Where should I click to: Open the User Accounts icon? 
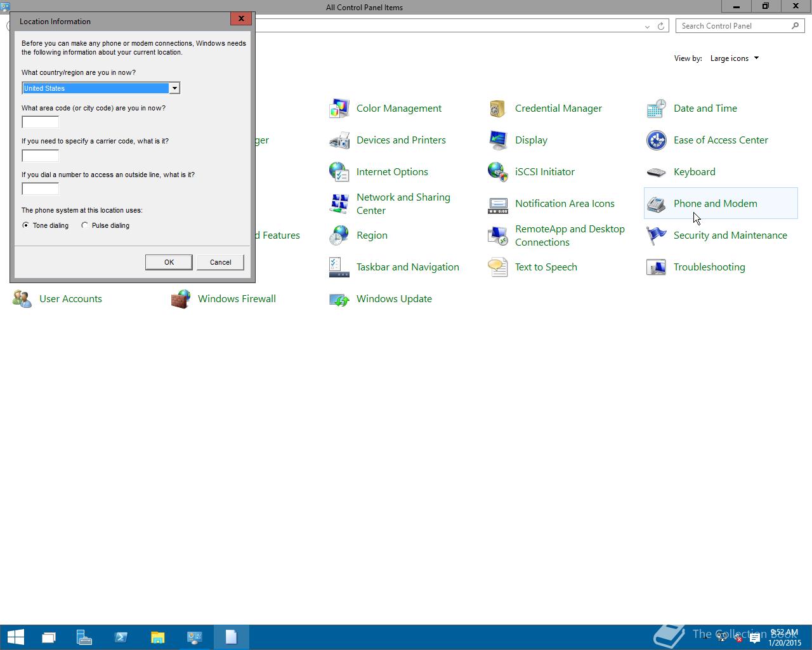click(22, 299)
